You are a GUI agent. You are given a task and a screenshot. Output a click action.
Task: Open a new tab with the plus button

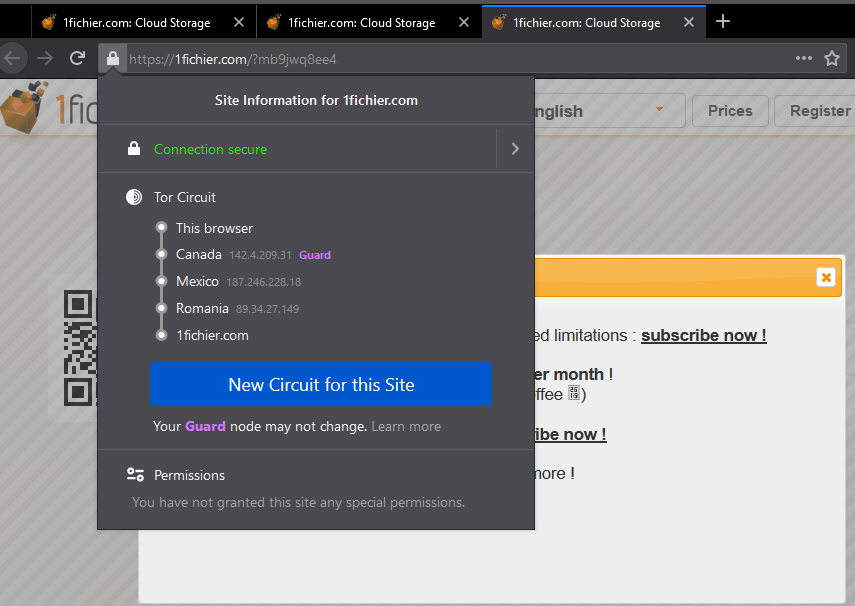[722, 21]
